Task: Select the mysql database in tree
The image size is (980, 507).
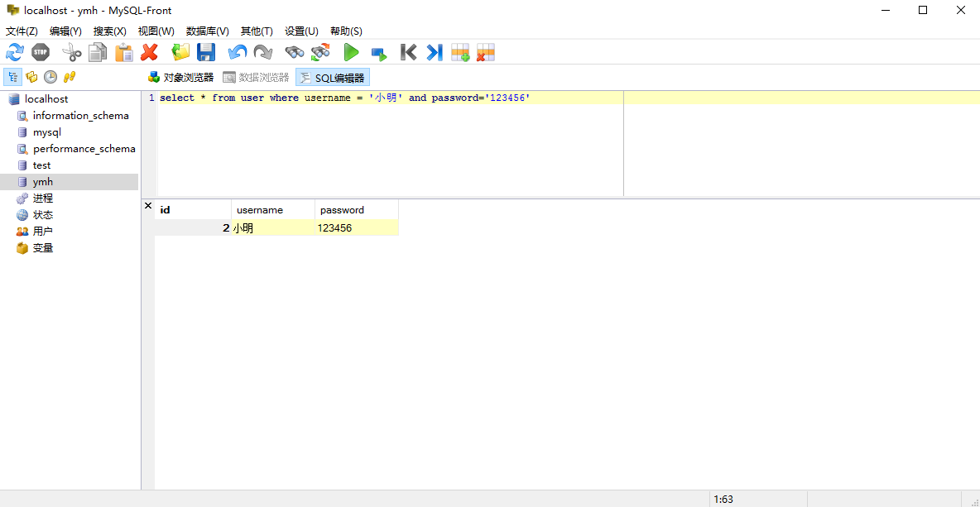Action: click(x=46, y=132)
